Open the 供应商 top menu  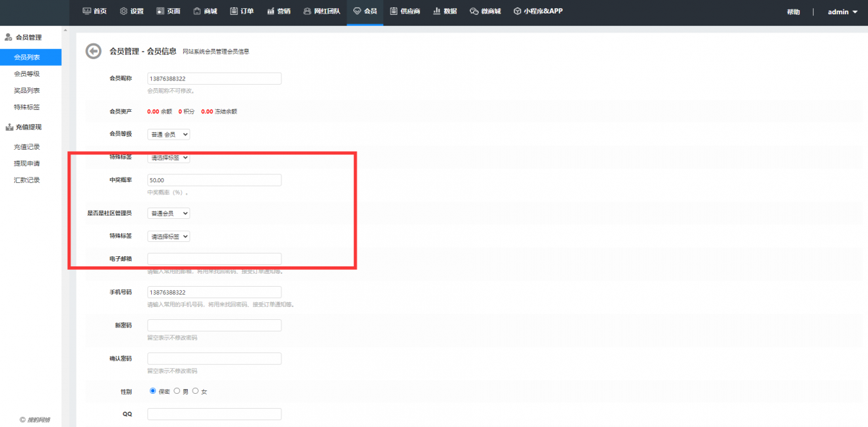405,12
